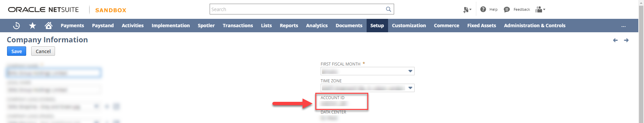Open the Commerce menu
The image size is (644, 123).
coord(446,26)
